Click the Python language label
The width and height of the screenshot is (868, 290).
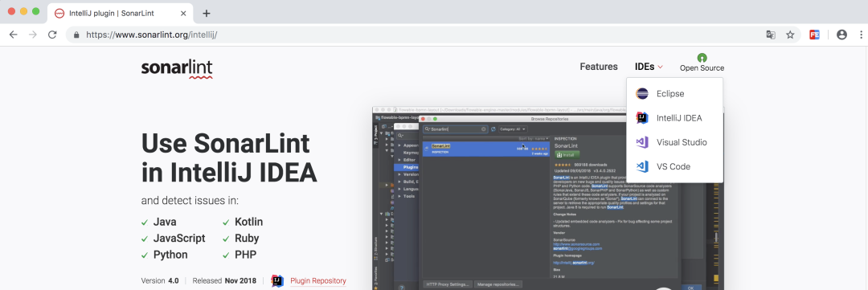tap(170, 255)
